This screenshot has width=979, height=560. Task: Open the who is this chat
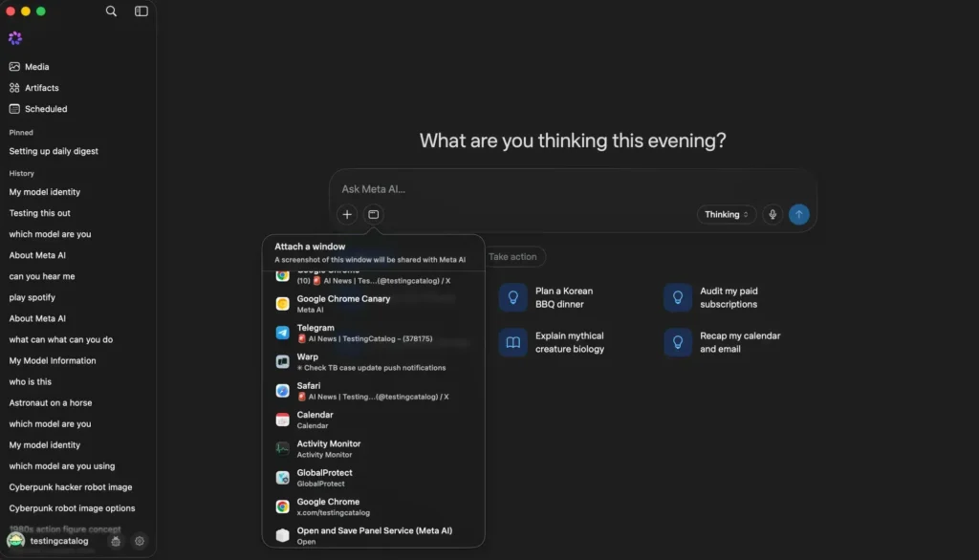[x=30, y=382]
